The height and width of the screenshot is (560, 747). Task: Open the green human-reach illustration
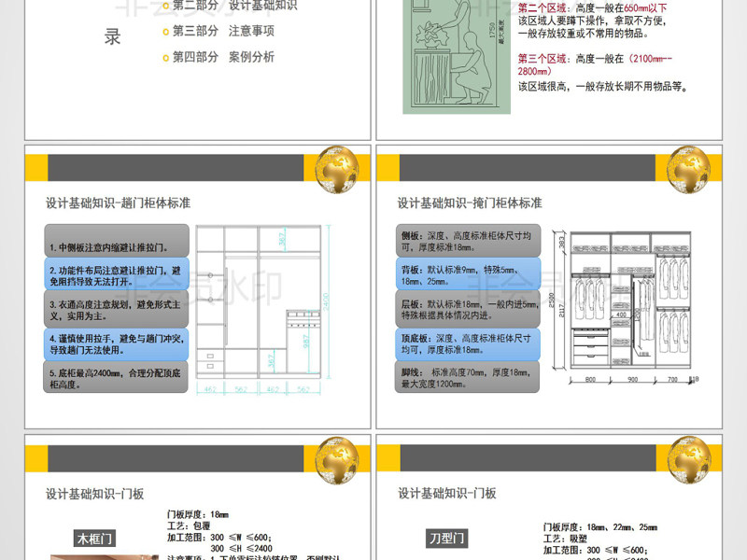457,57
